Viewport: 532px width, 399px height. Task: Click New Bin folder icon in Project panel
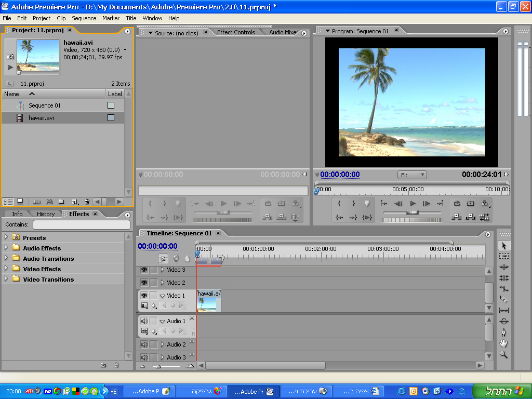pyautogui.click(x=61, y=202)
